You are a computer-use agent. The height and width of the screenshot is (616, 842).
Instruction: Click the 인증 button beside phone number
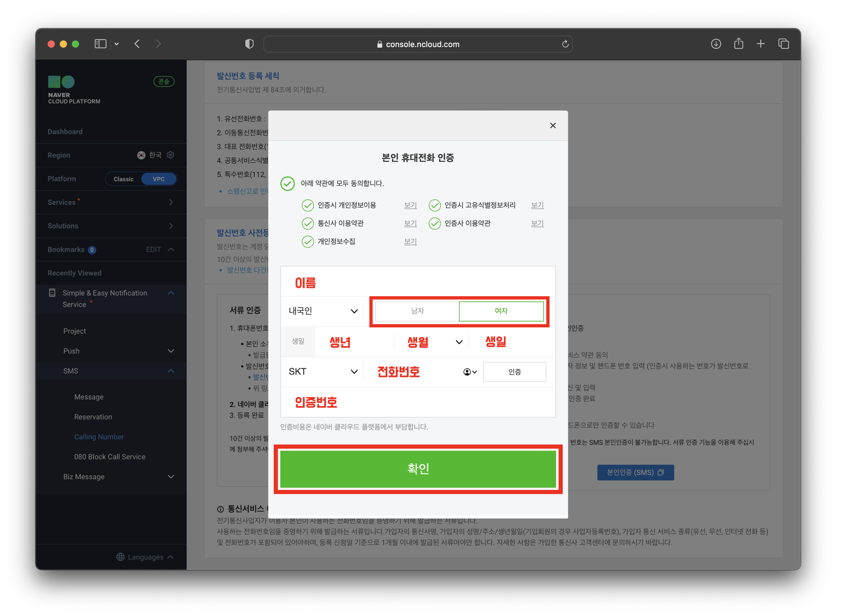click(515, 372)
